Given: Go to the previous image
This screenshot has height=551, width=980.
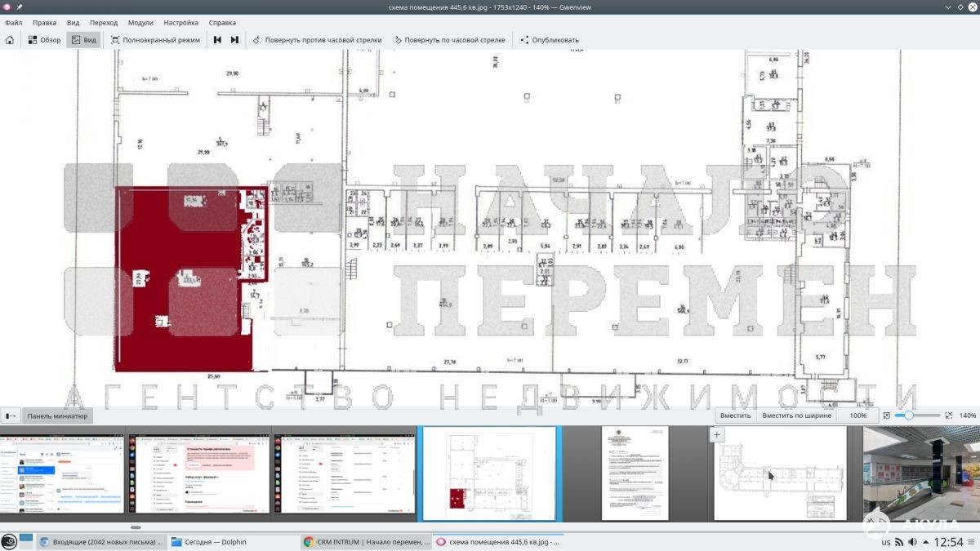Looking at the screenshot, I should tap(218, 39).
